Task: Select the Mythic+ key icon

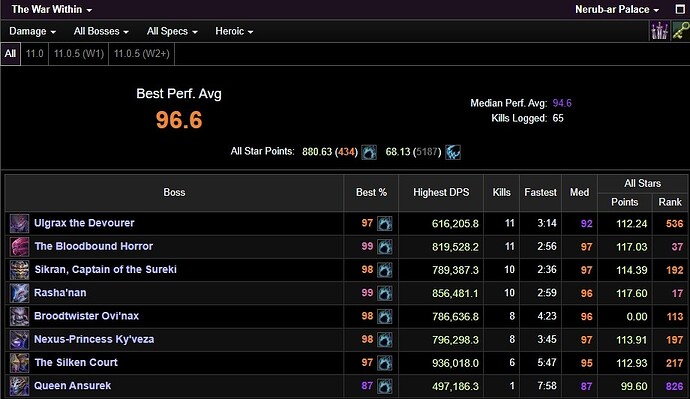Action: coord(680,31)
